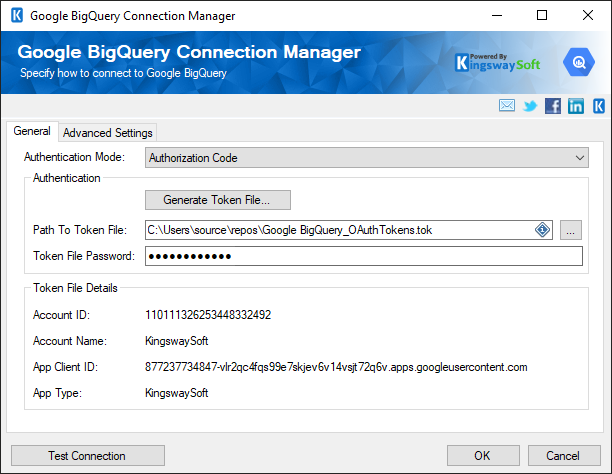Open the Authentication Mode dropdown
Screen dimensions: 612x474
coord(366,158)
